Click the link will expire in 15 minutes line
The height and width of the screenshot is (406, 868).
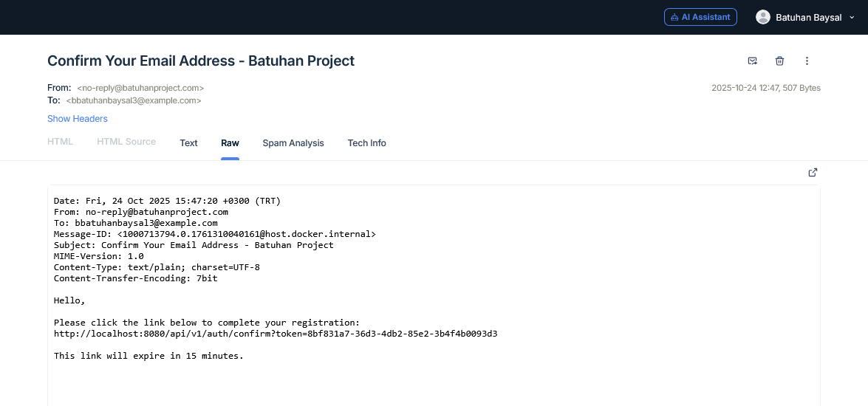[x=149, y=356]
